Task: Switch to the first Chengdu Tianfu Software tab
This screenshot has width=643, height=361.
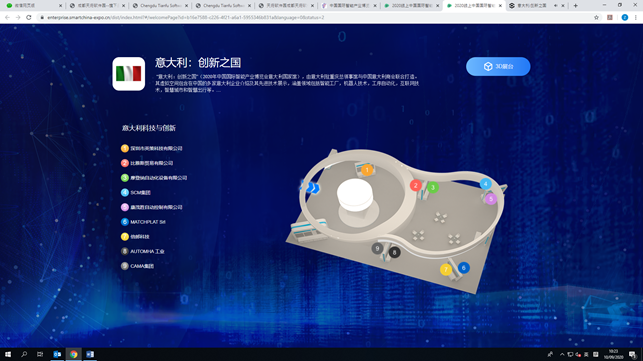Action: 160,6
